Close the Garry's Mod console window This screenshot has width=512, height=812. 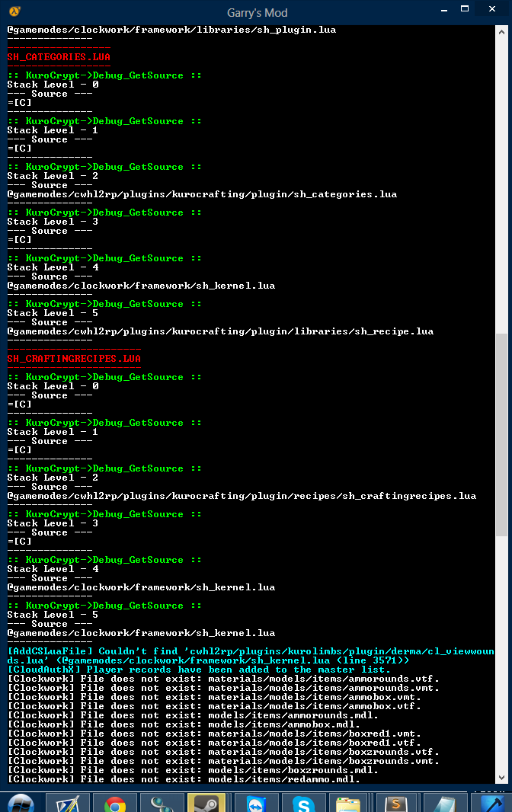(492, 9)
